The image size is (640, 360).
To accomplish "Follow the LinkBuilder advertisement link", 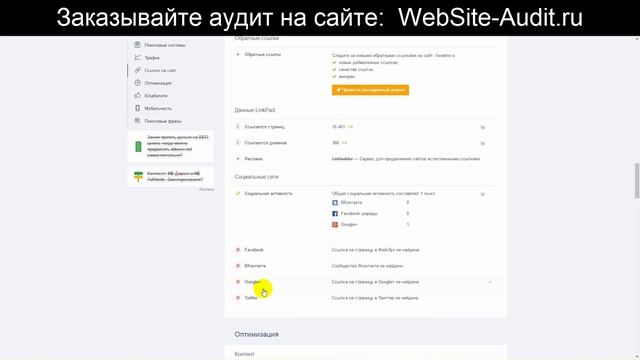I will pos(342,159).
